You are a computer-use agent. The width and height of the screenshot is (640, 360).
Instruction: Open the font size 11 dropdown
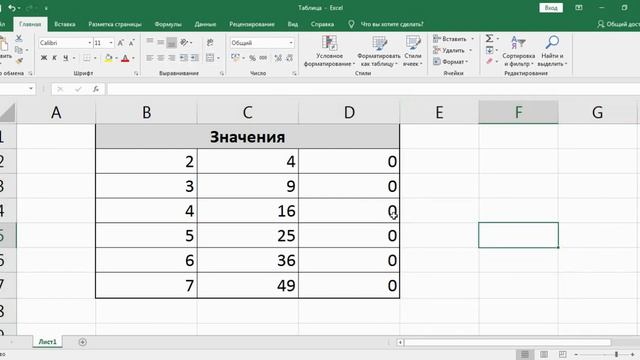tap(111, 43)
